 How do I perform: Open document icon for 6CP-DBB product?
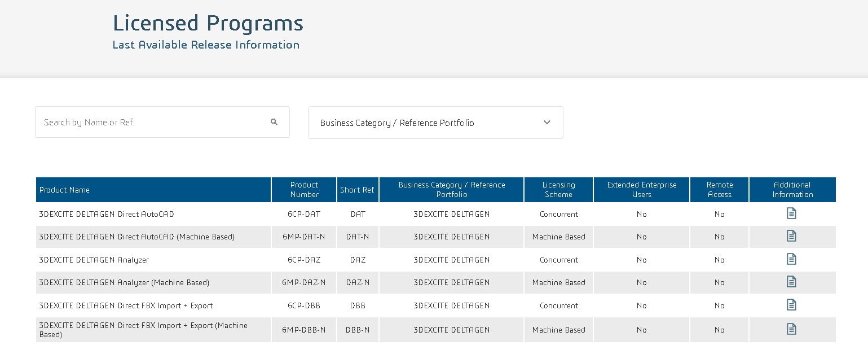pyautogui.click(x=791, y=305)
